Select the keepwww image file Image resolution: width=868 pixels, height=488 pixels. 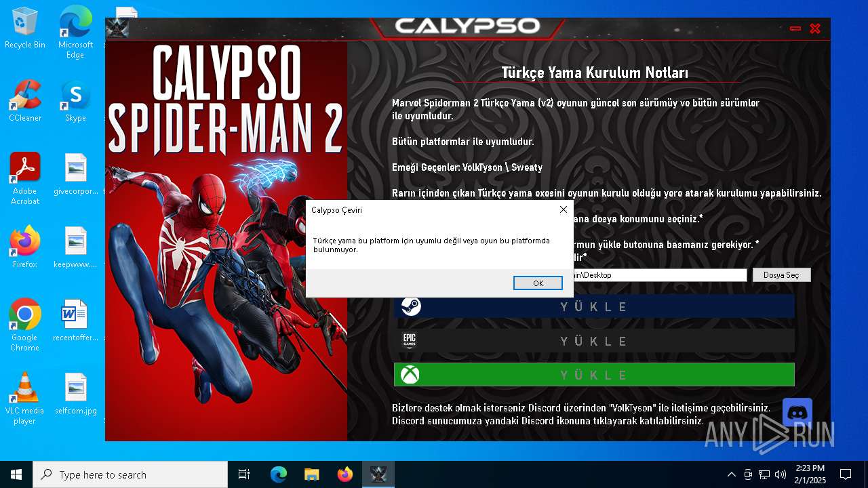(x=75, y=247)
